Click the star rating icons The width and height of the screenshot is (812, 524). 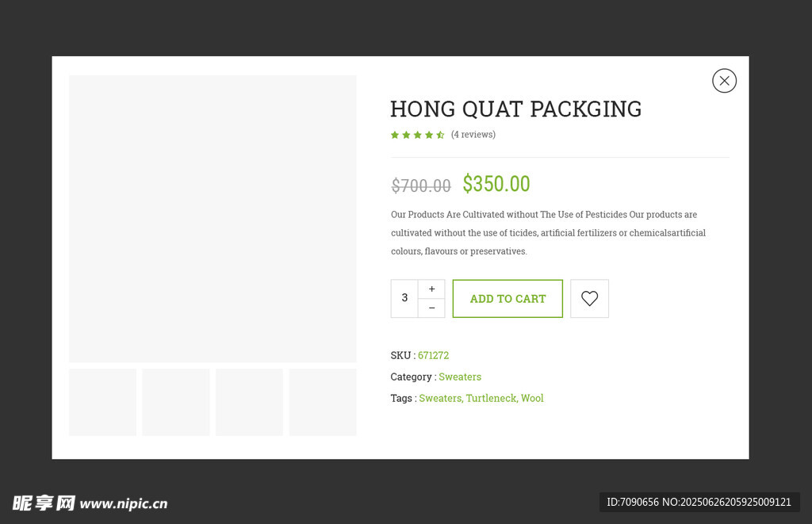tap(417, 135)
